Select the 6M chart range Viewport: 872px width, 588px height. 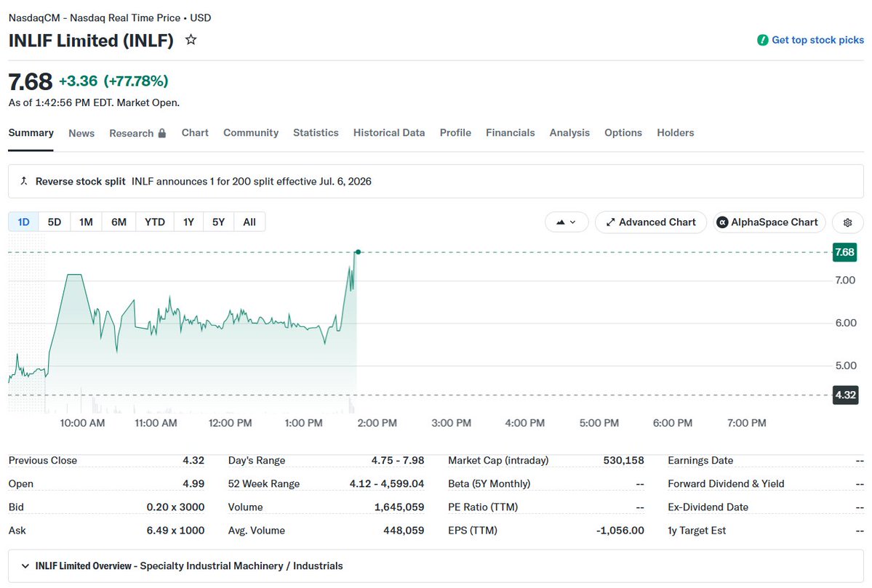pyautogui.click(x=119, y=222)
